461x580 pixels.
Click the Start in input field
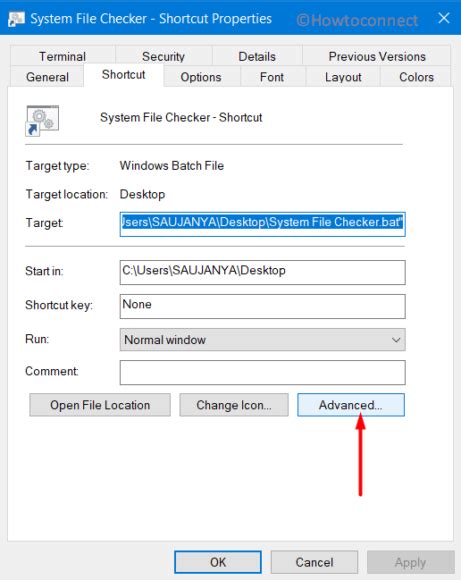tap(262, 273)
